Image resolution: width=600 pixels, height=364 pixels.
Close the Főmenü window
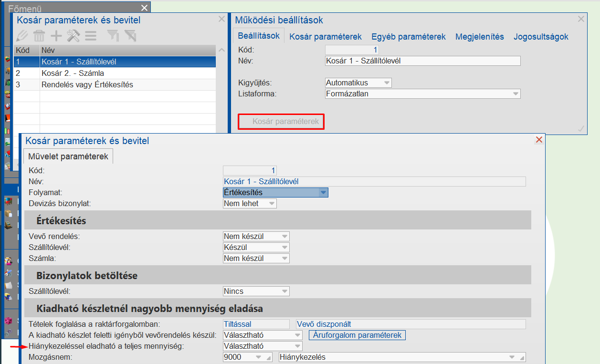pos(145,8)
